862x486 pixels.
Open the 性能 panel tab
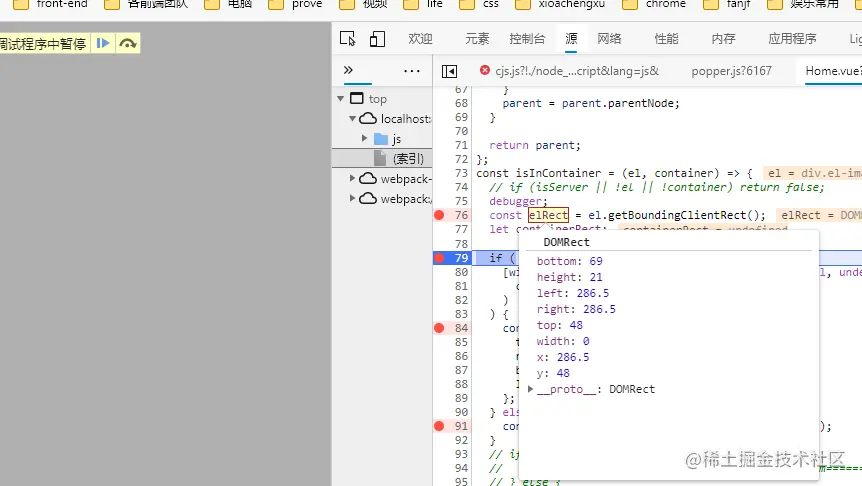(x=666, y=38)
